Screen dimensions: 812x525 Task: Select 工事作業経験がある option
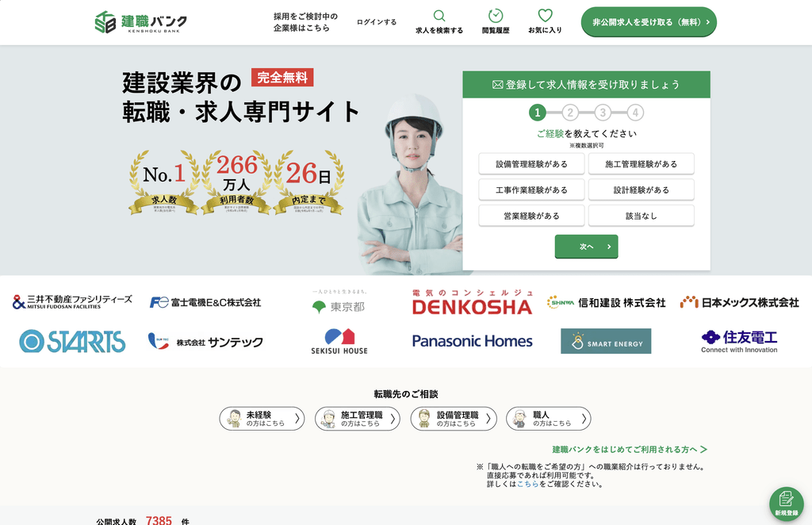531,190
